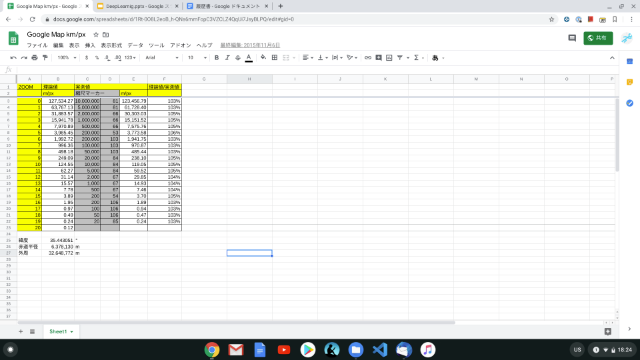Toggle italic formatting
Image resolution: width=640 pixels, height=360 pixels.
coord(227,58)
